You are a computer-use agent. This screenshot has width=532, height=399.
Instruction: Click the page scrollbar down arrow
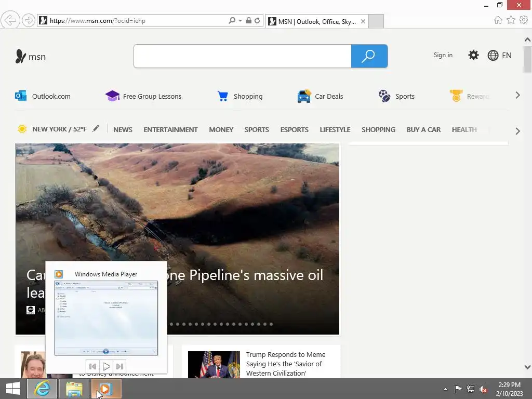[527, 367]
